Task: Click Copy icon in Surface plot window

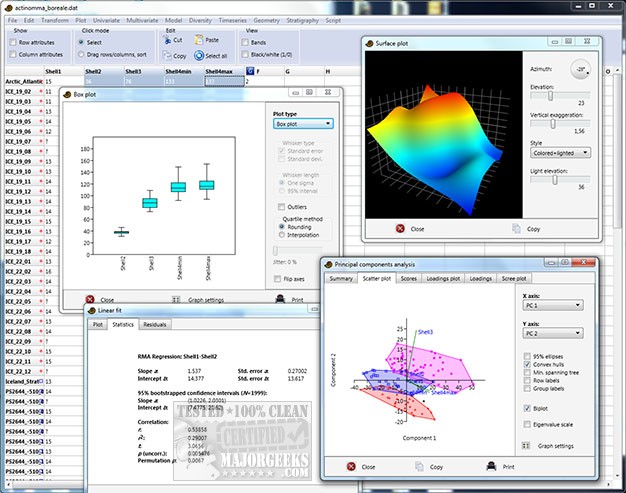Action: [516, 228]
